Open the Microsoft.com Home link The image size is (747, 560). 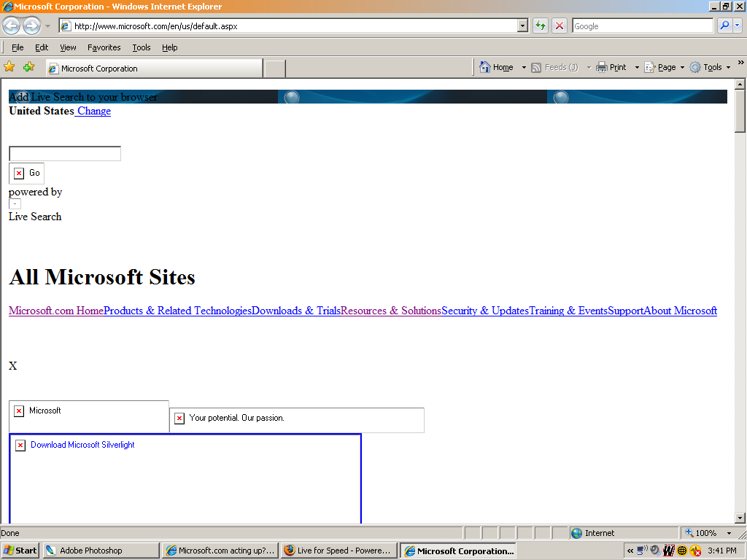(x=56, y=311)
